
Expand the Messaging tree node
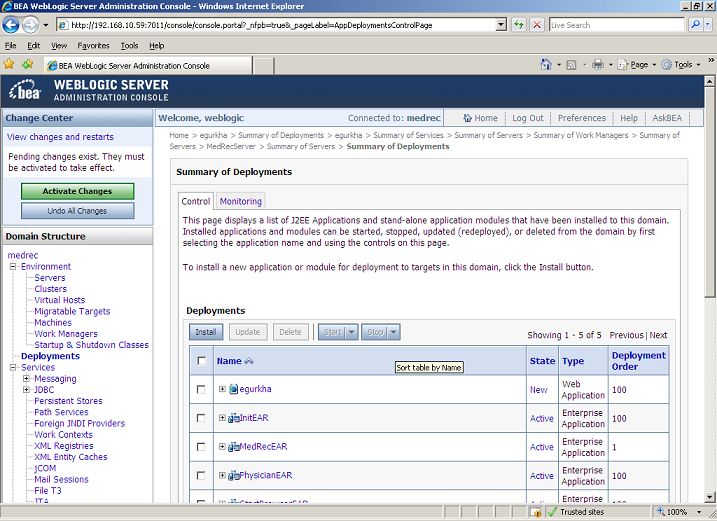27,379
